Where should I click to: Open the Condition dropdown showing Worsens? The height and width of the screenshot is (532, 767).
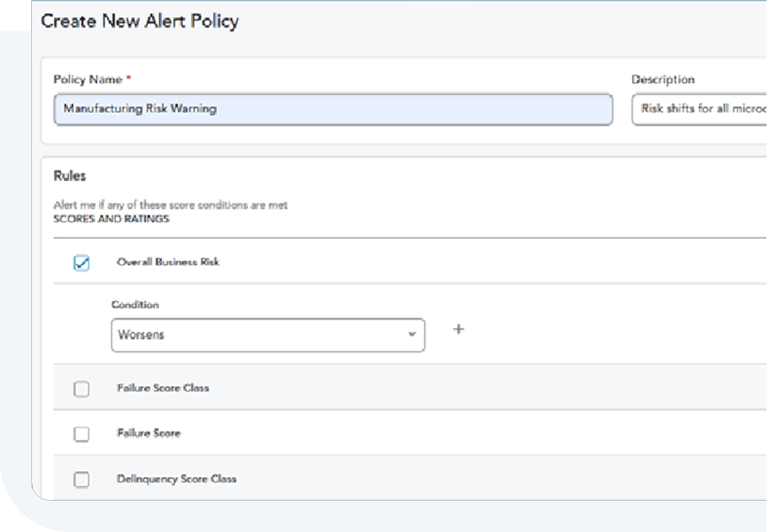coord(267,335)
